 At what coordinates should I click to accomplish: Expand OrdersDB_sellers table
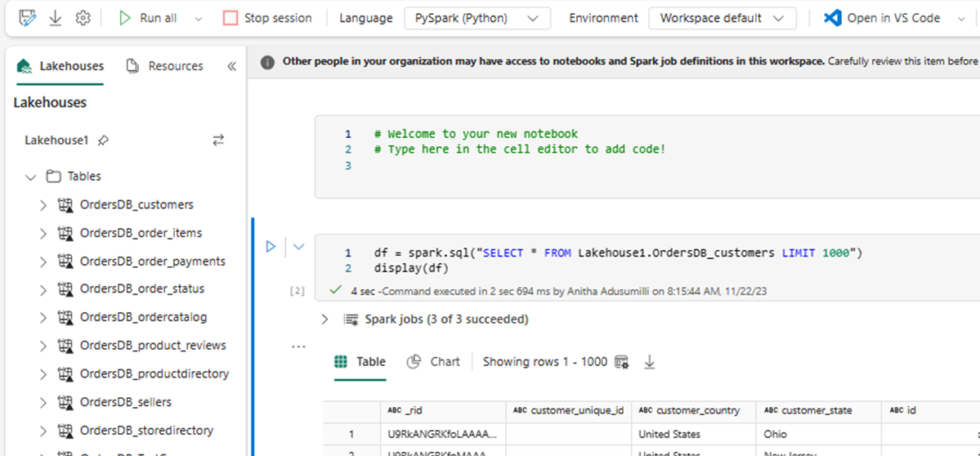click(x=43, y=403)
